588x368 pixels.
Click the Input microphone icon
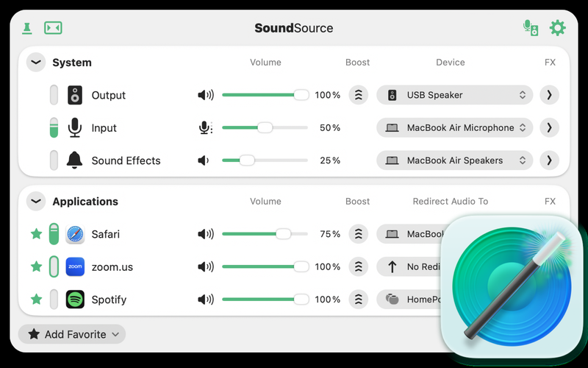[75, 127]
